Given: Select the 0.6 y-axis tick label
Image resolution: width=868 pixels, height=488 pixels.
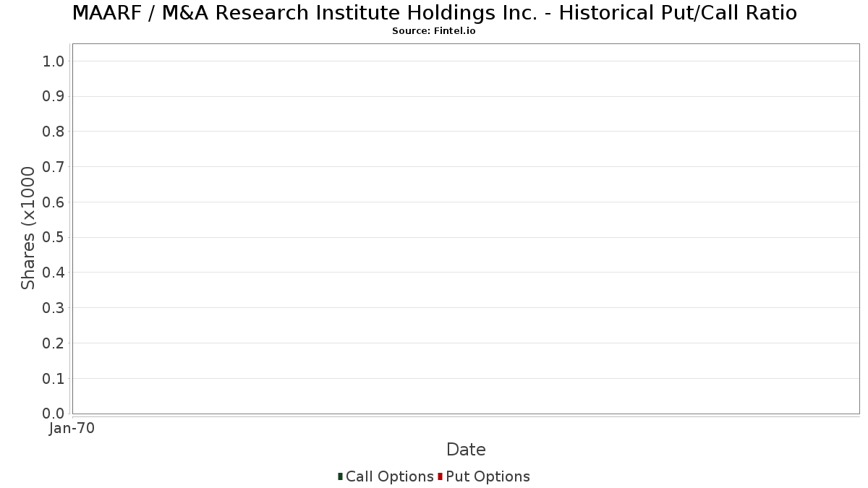Looking at the screenshot, I should click(x=54, y=202).
